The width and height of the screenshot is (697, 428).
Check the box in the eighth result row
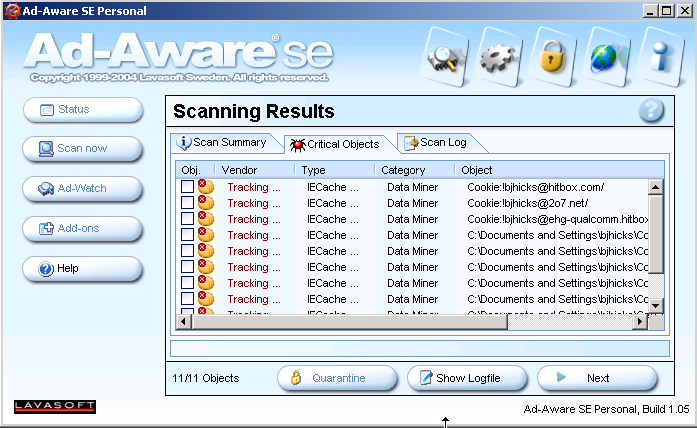[187, 299]
